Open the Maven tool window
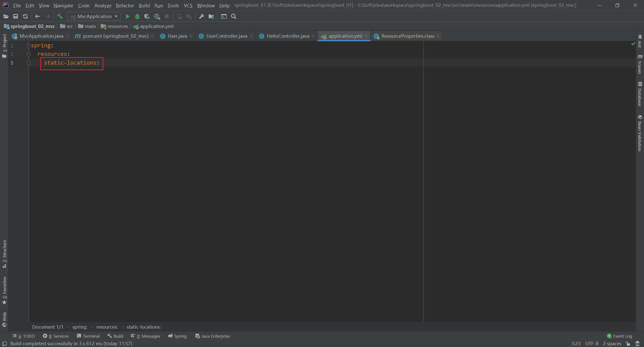Image resolution: width=644 pixels, height=347 pixels. (x=640, y=64)
